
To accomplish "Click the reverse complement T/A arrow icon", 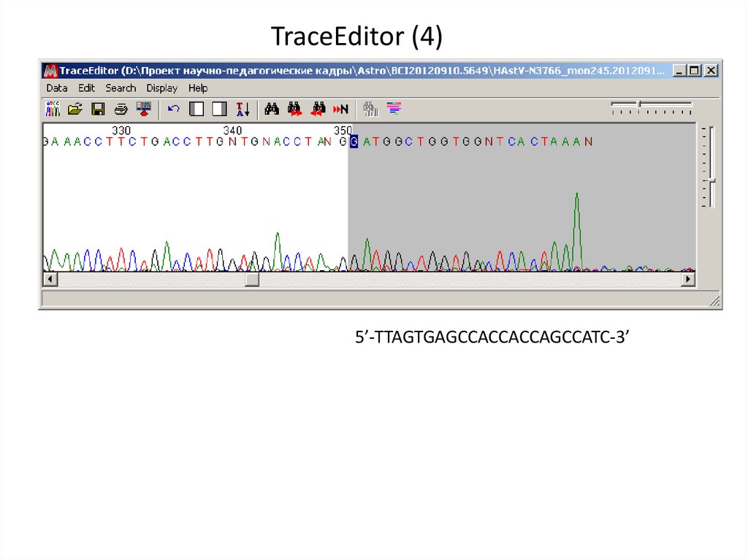I will [243, 110].
